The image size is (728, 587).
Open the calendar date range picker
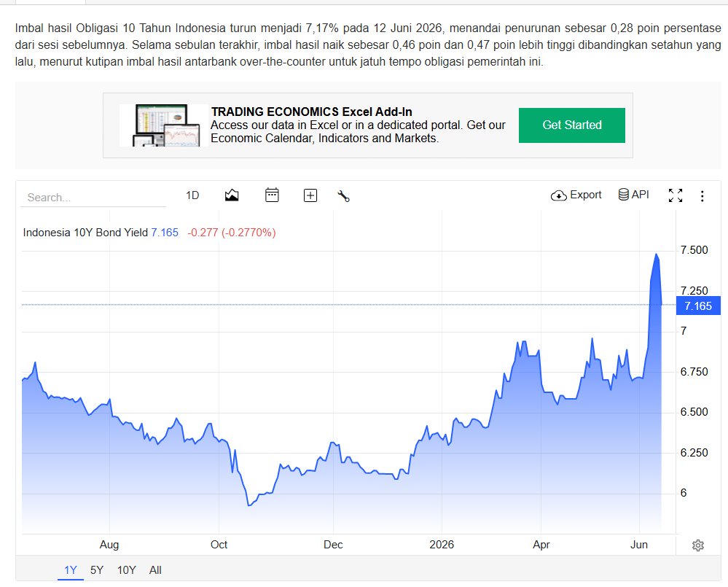coord(272,195)
